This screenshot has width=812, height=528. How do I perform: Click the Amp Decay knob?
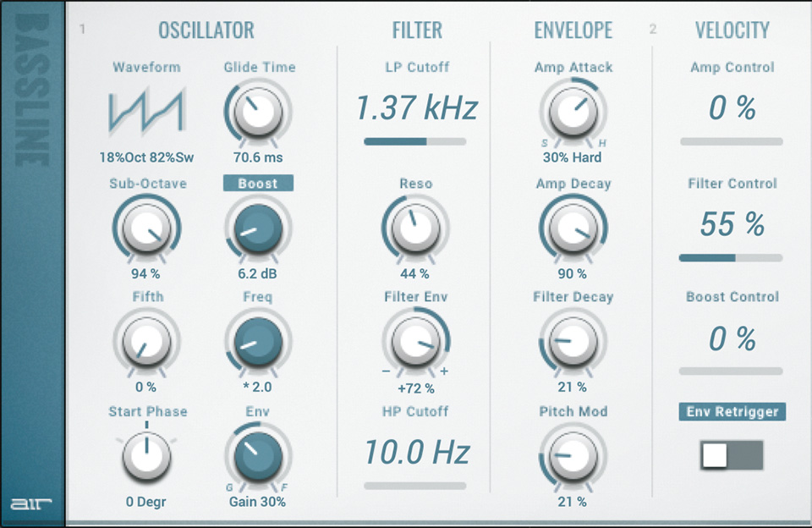point(573,228)
